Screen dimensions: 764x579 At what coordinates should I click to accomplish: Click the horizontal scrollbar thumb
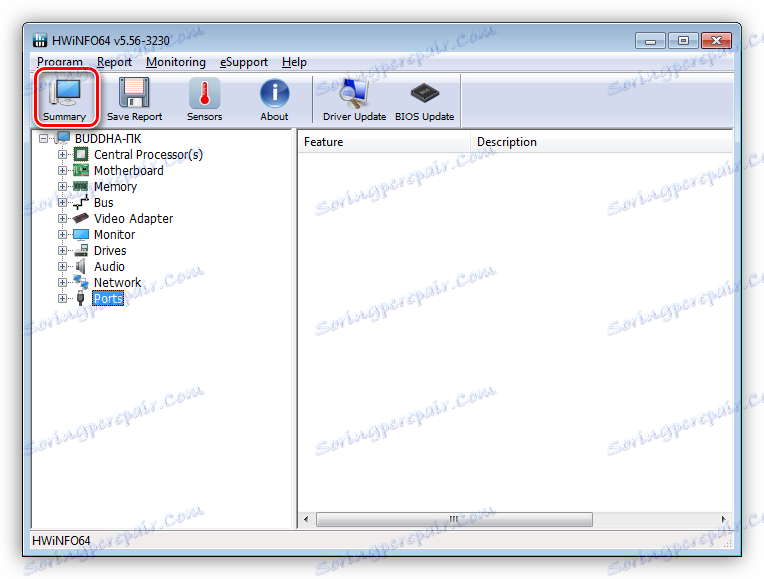(454, 519)
